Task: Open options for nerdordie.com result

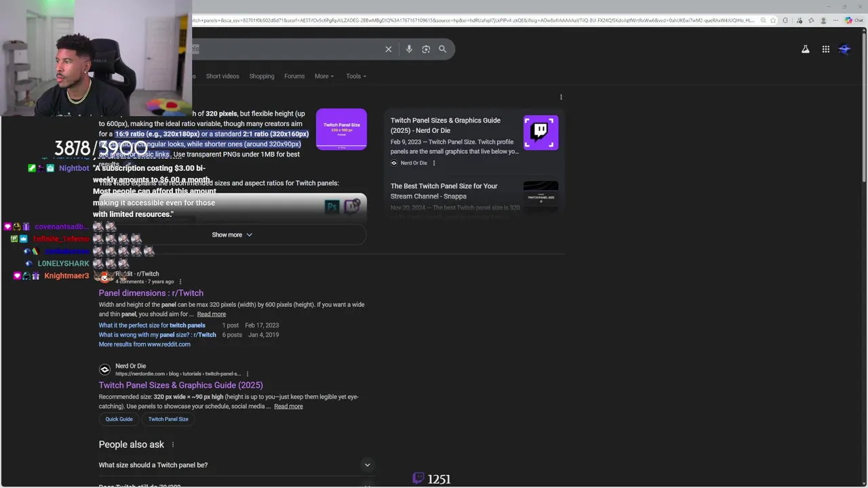Action: (x=248, y=374)
